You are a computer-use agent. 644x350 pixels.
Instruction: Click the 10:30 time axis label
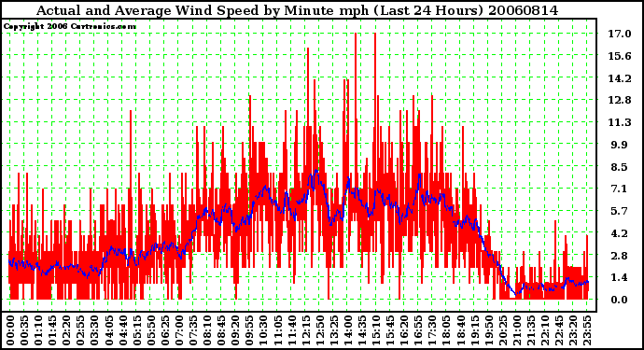pos(263,330)
